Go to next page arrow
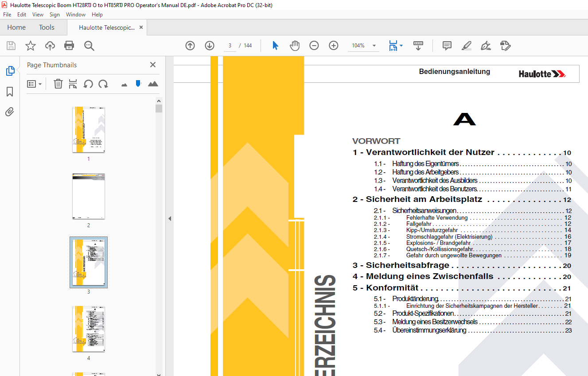Screen dimensions: 588x376 tap(210, 46)
